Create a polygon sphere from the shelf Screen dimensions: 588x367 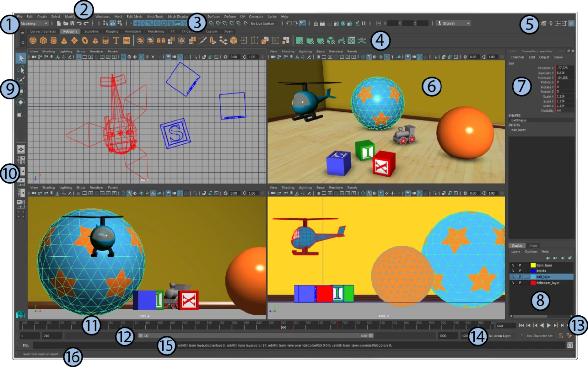[x=33, y=40]
